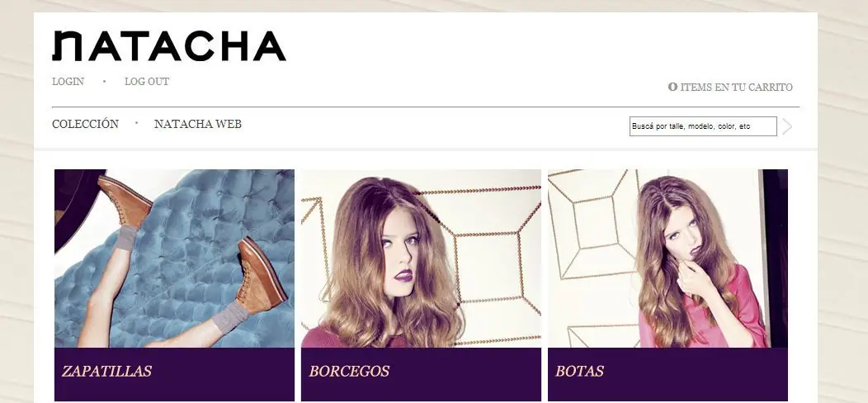Go to the NATACHA WEB menu item

(198, 124)
